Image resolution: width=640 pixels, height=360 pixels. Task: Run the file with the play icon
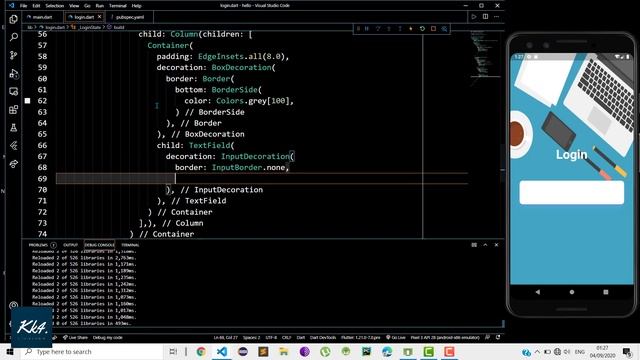click(x=474, y=17)
